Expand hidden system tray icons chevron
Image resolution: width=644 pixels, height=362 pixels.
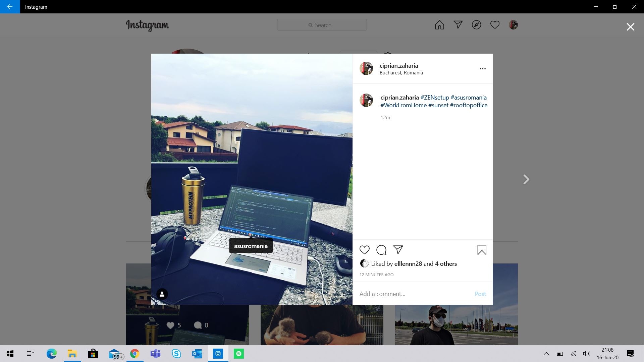(x=546, y=354)
